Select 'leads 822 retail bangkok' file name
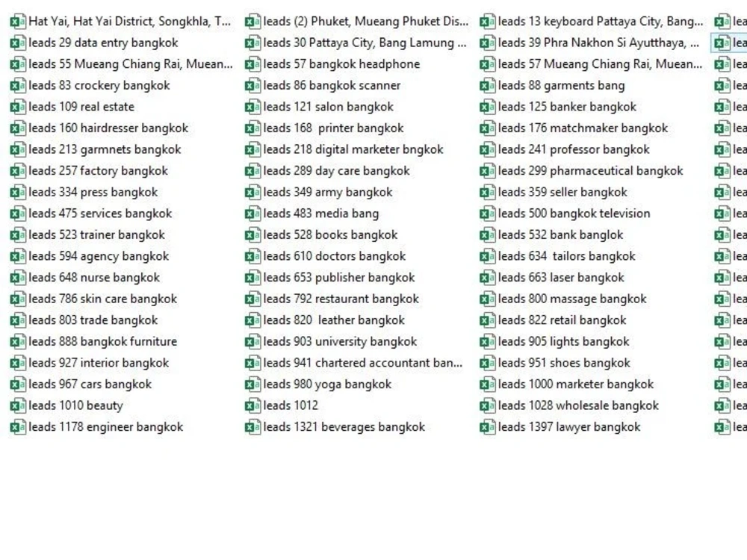The image size is (747, 560). coord(562,320)
